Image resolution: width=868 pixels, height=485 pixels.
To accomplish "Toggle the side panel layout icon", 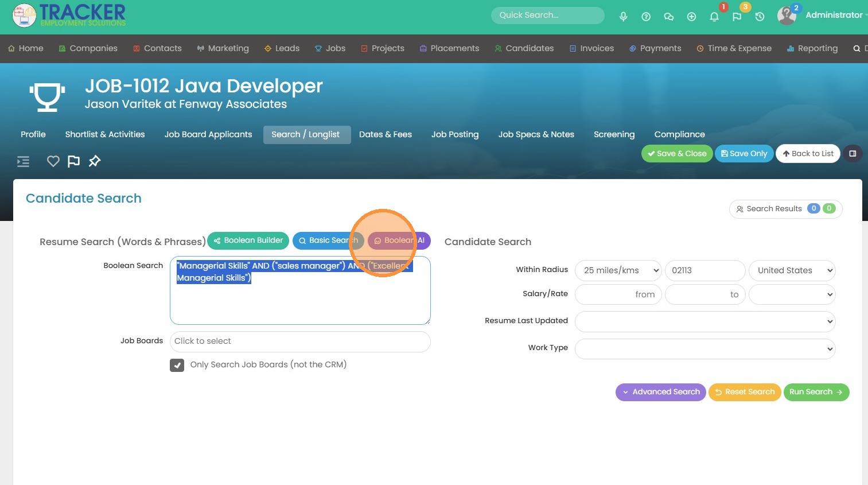I will coord(853,154).
